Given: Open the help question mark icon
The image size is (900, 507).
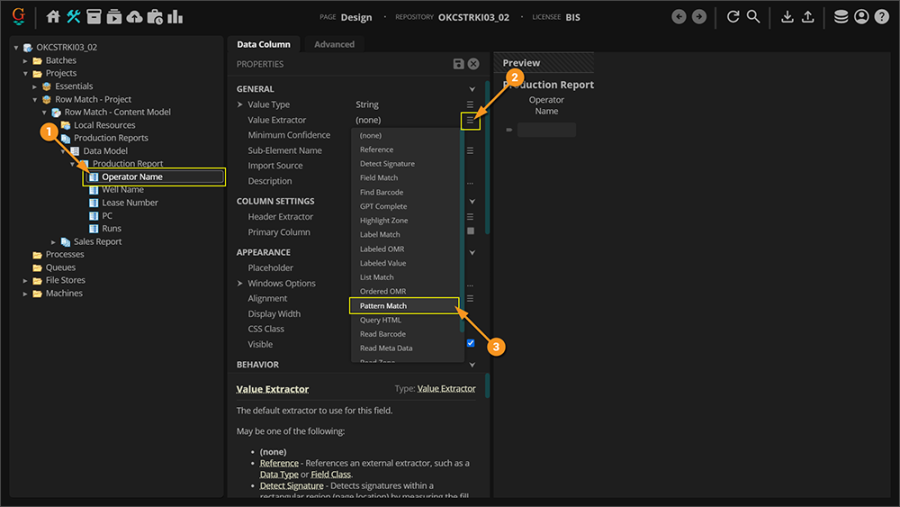Looking at the screenshot, I should [881, 17].
